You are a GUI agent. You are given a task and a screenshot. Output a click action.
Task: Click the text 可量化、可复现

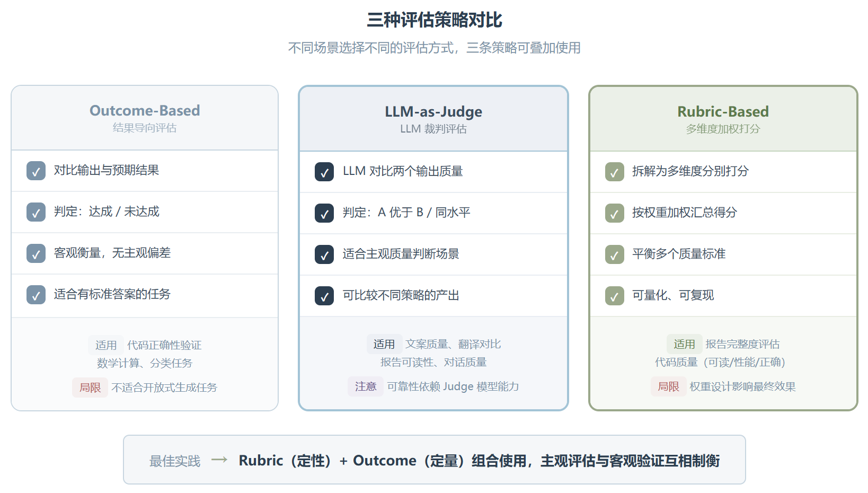pos(673,295)
